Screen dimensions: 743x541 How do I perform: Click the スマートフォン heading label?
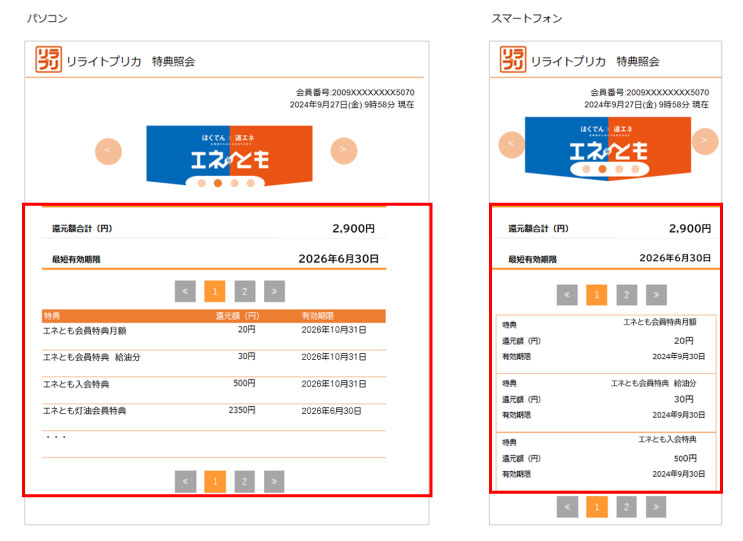pos(526,18)
